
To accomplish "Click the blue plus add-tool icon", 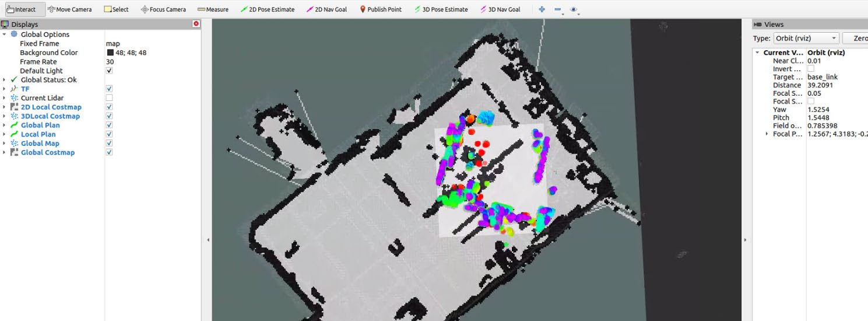I will [542, 9].
